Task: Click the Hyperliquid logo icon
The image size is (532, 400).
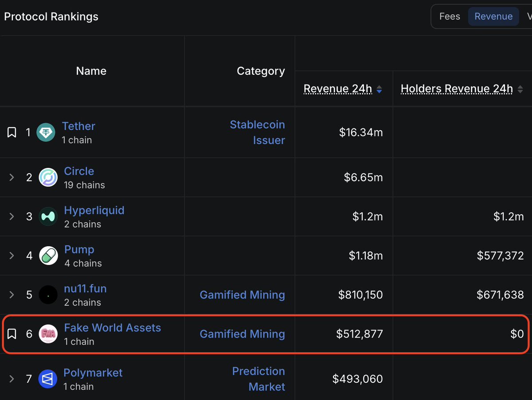Action: (x=48, y=216)
